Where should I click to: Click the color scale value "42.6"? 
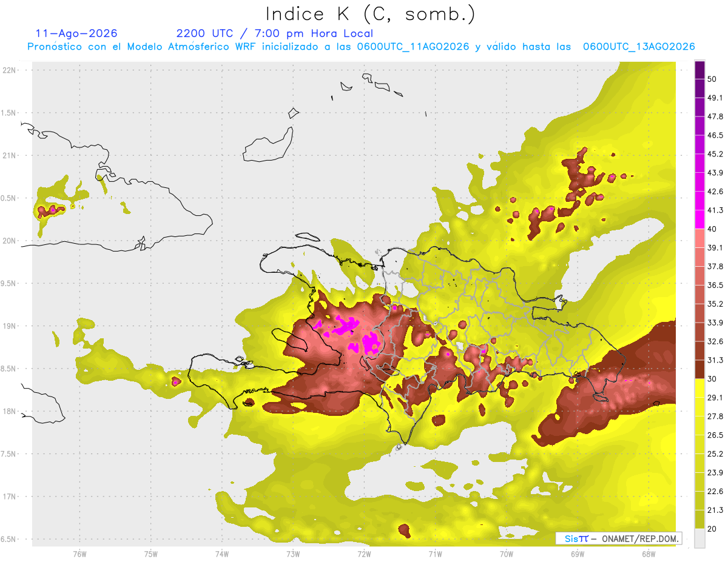715,192
